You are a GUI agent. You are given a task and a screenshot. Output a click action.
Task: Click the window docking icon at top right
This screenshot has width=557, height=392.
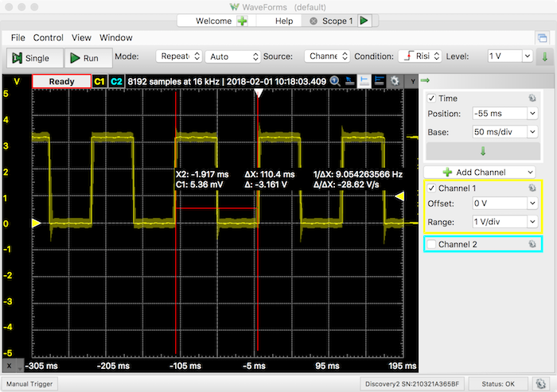(542, 37)
